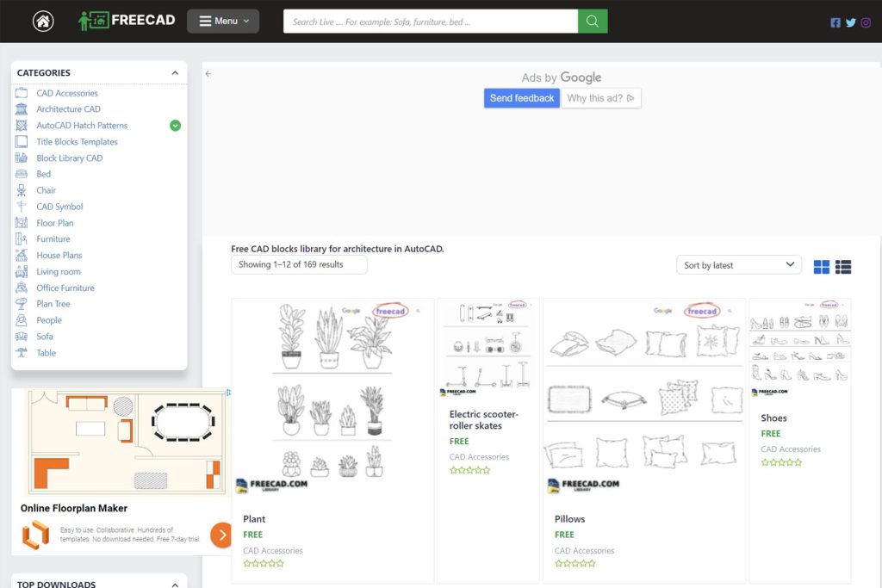Image resolution: width=882 pixels, height=588 pixels.
Task: Open the Architecture CAD category link
Action: click(69, 109)
